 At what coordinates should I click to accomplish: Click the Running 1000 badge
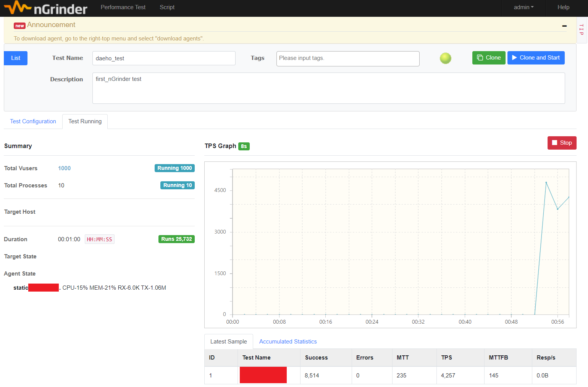174,168
